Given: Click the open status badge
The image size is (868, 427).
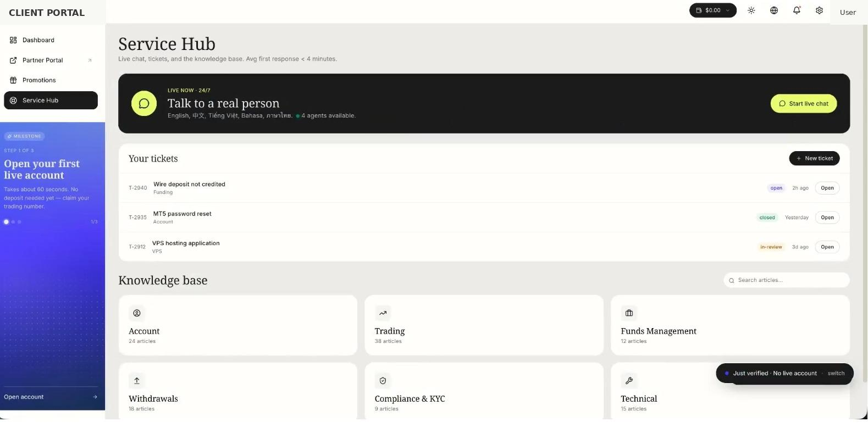Looking at the screenshot, I should coord(776,188).
